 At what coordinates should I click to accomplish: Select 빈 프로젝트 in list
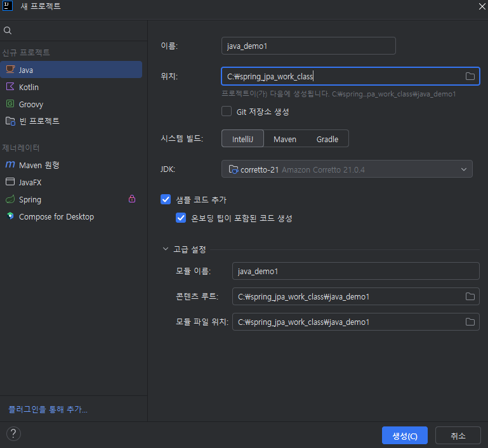71,121
